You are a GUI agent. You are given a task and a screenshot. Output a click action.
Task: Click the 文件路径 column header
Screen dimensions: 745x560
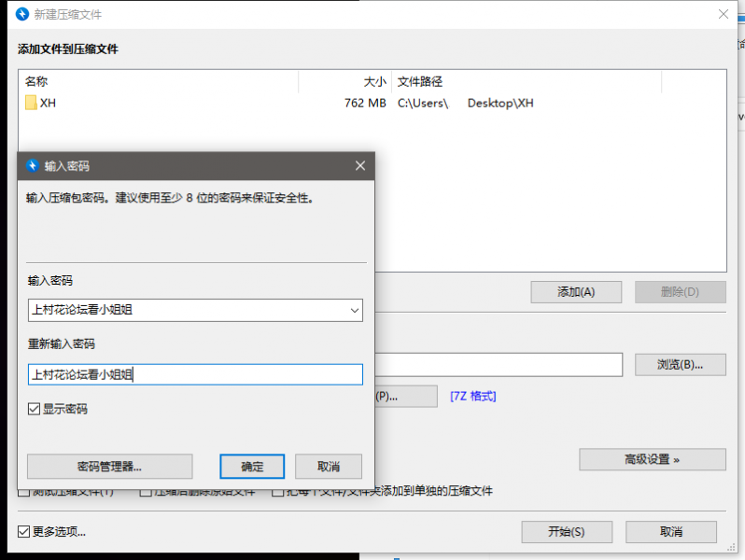tap(420, 81)
